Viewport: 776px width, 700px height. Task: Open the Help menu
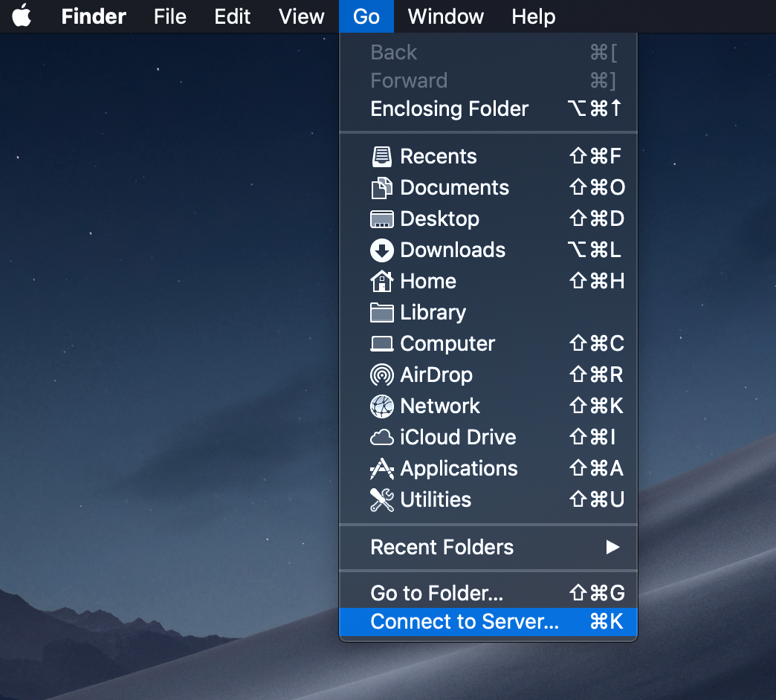point(533,16)
